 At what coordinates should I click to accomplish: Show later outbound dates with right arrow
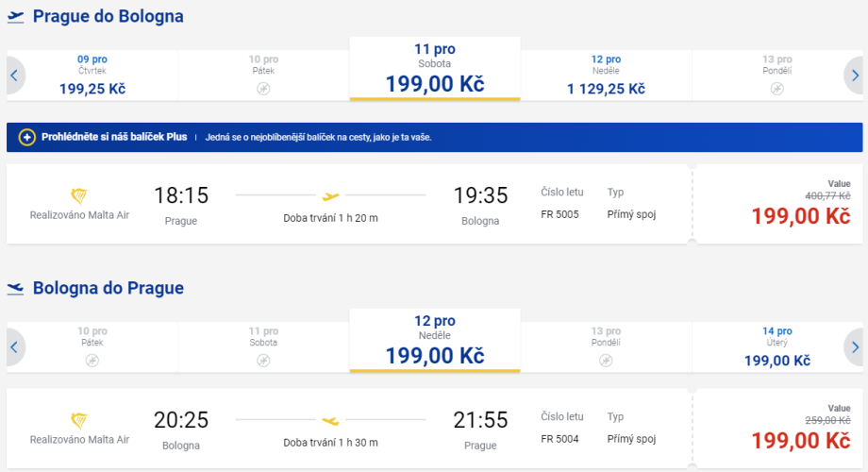(x=854, y=76)
